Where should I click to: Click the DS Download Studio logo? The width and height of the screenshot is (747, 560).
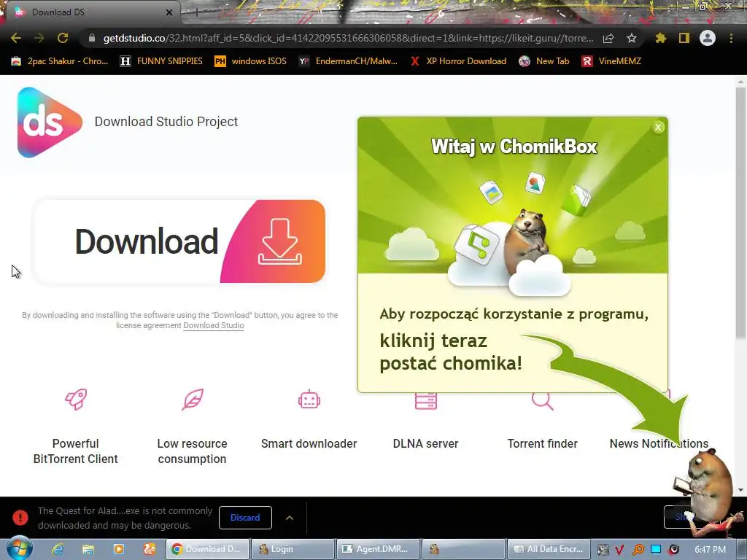(x=50, y=122)
